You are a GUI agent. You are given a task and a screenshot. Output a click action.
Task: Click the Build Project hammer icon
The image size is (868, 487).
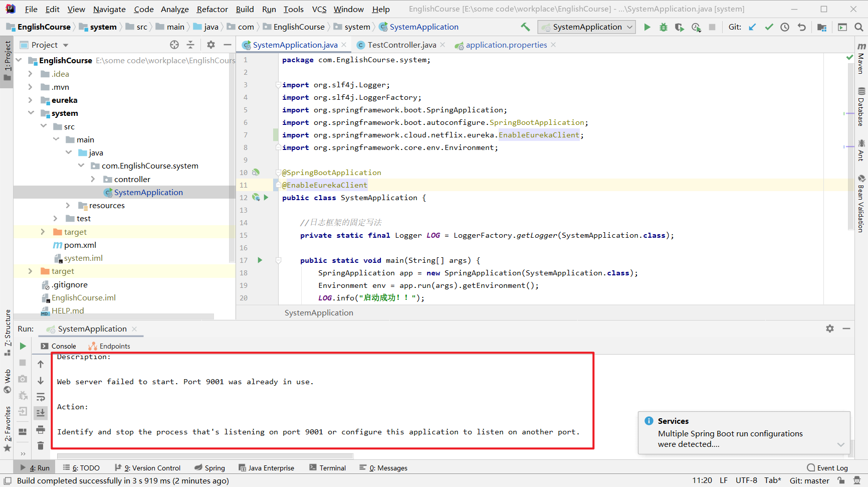pos(525,27)
